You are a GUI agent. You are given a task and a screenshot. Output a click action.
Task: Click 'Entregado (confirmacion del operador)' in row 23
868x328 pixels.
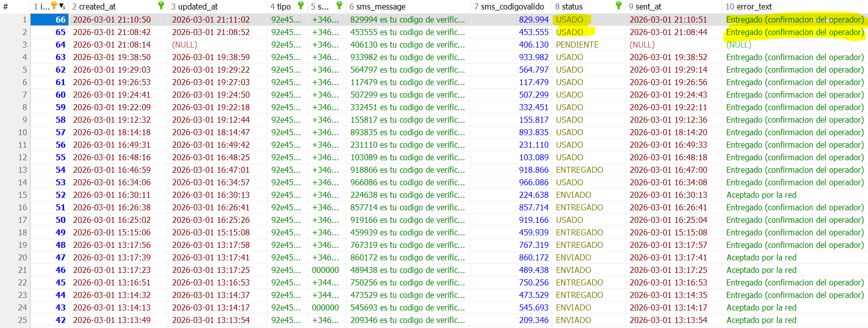795,295
